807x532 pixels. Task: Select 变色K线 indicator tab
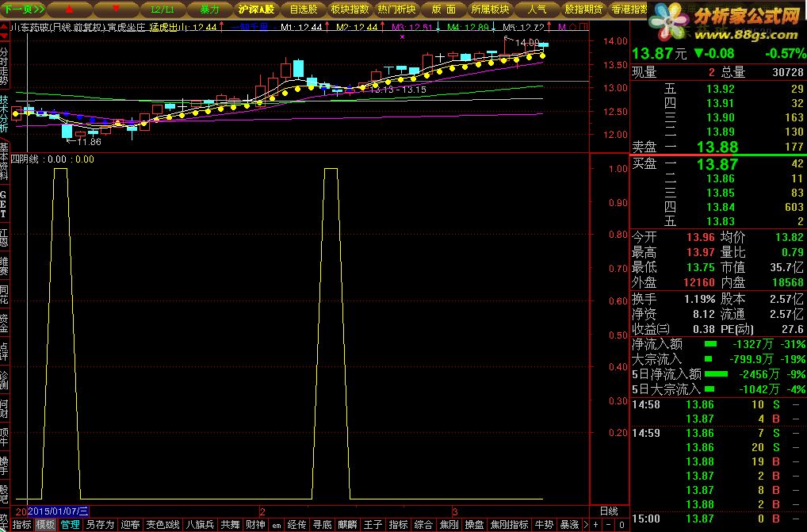tap(163, 525)
